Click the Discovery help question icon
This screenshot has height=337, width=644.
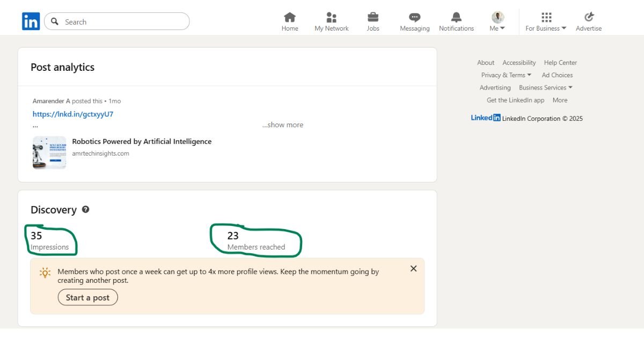pos(85,210)
